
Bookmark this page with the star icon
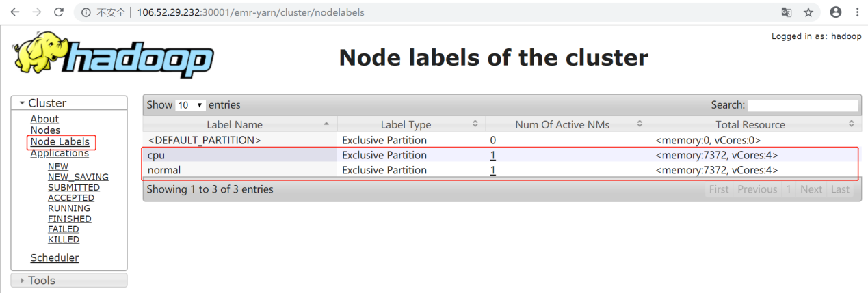pyautogui.click(x=808, y=12)
